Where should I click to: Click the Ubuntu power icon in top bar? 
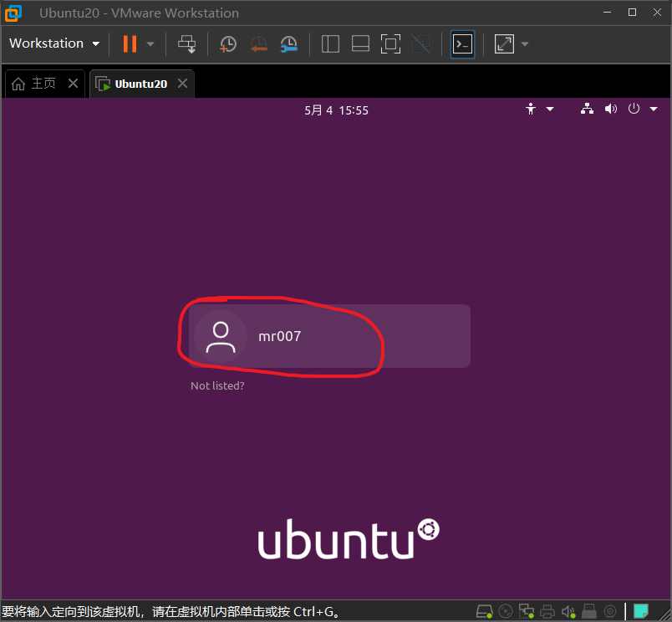coord(634,109)
